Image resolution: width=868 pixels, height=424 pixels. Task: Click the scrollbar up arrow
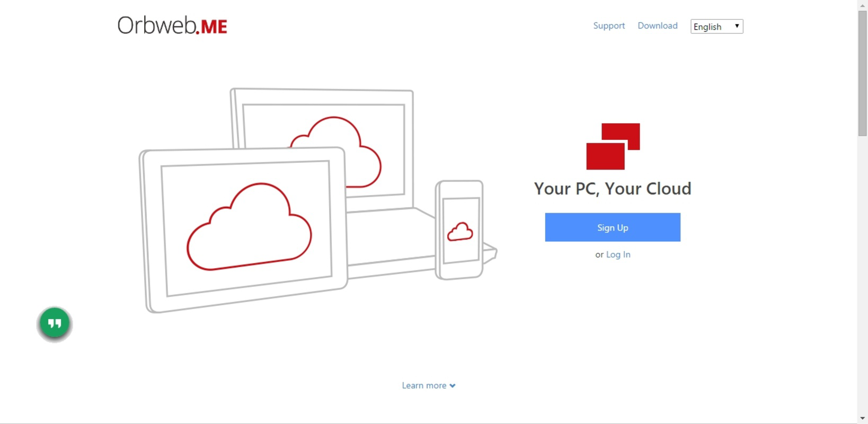(x=863, y=4)
